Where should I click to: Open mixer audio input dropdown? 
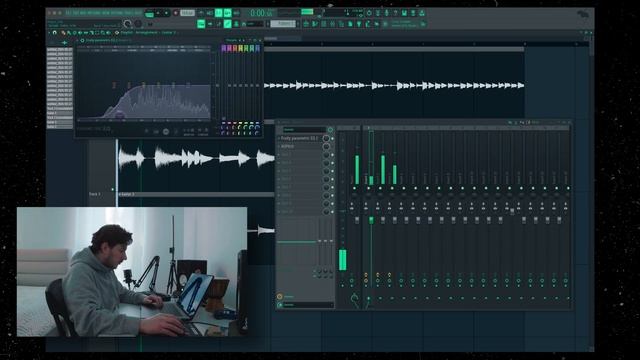click(304, 130)
